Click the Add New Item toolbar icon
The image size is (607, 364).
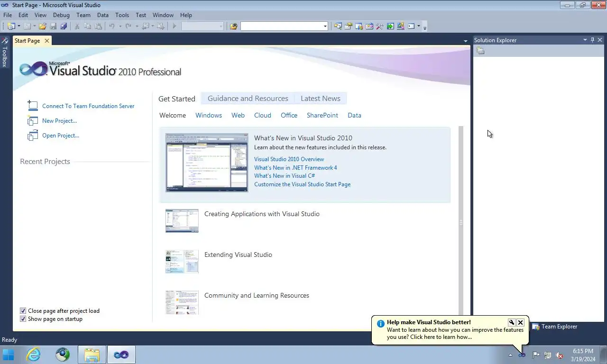click(27, 27)
